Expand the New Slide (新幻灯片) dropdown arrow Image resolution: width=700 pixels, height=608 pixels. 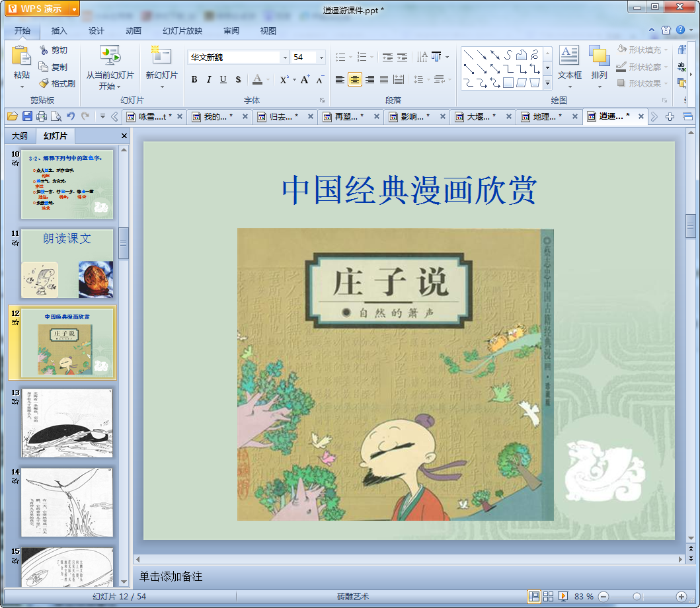(x=162, y=87)
